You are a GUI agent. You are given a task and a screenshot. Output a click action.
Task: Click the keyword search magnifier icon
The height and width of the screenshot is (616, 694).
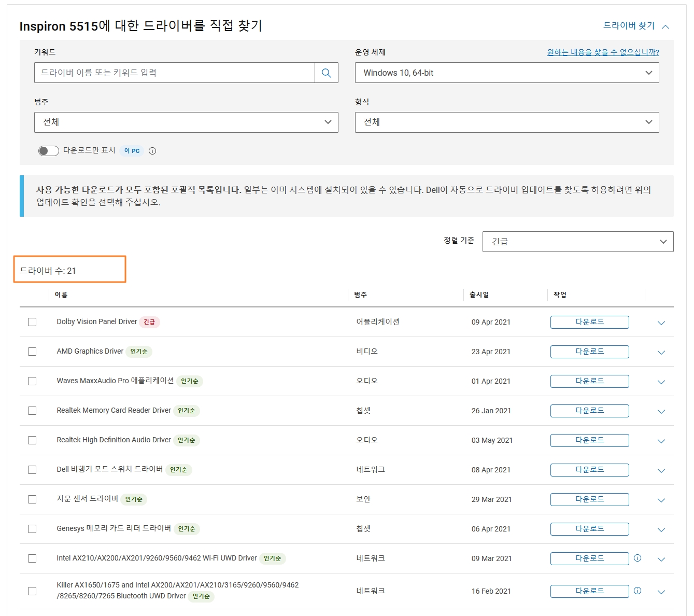tap(326, 73)
